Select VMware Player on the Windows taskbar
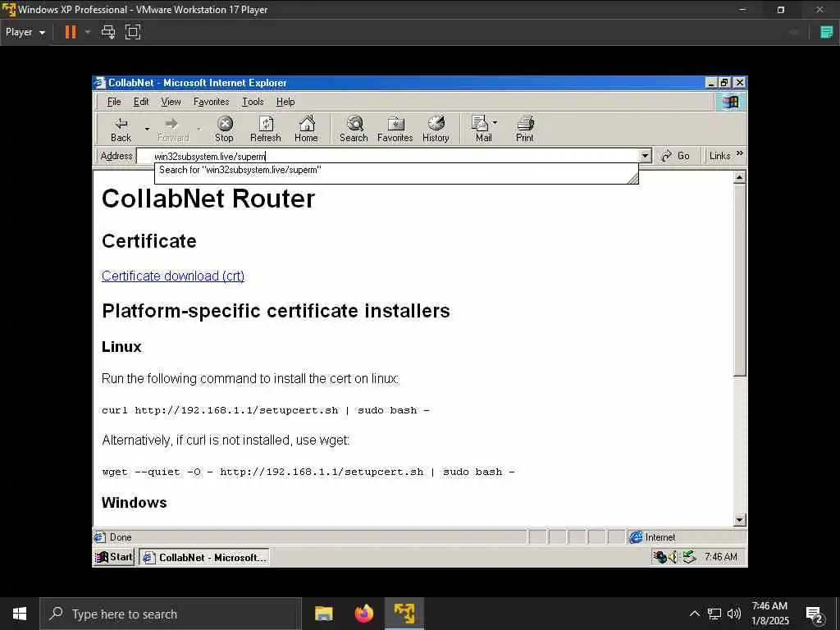Screen dimensions: 840x630 [404, 614]
